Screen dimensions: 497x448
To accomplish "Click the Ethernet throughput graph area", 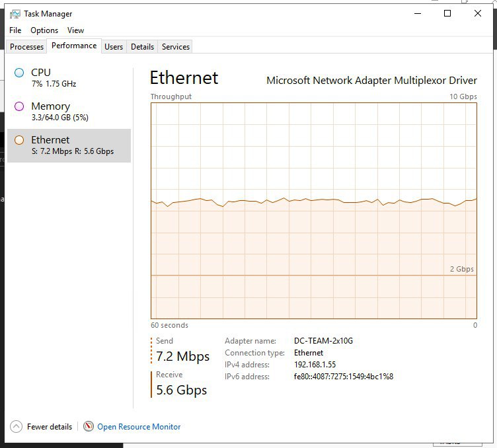I will (x=314, y=211).
